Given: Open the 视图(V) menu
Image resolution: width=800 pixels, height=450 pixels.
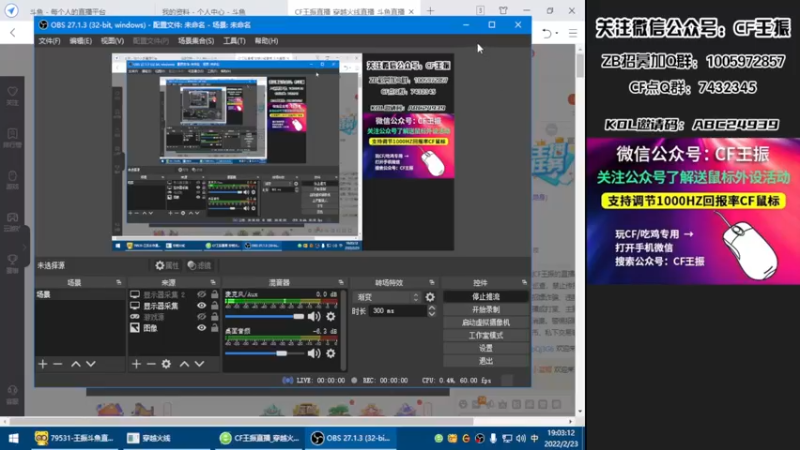Looking at the screenshot, I should coord(112,41).
